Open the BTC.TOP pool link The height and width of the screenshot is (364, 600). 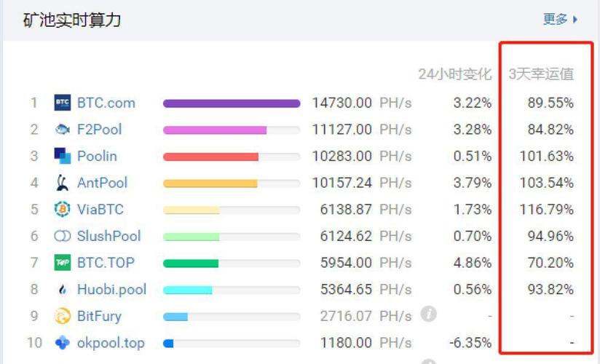[106, 263]
